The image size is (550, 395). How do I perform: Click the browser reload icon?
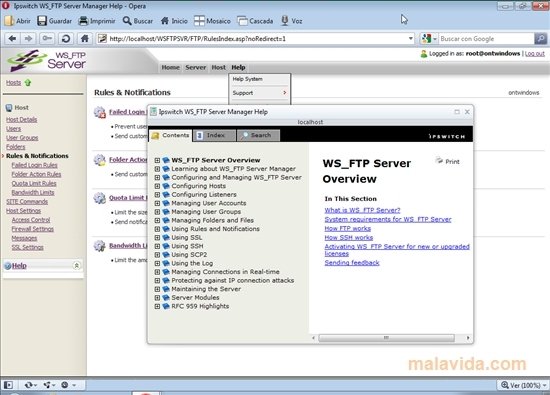(66, 39)
